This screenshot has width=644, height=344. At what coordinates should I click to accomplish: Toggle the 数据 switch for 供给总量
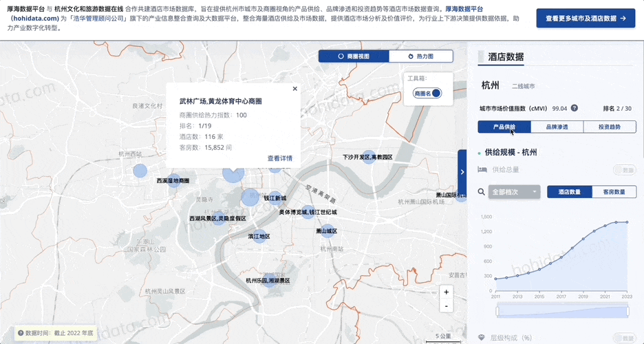624,170
